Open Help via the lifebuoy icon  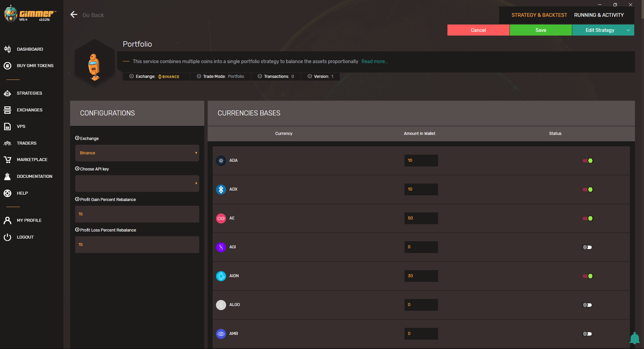coord(7,193)
